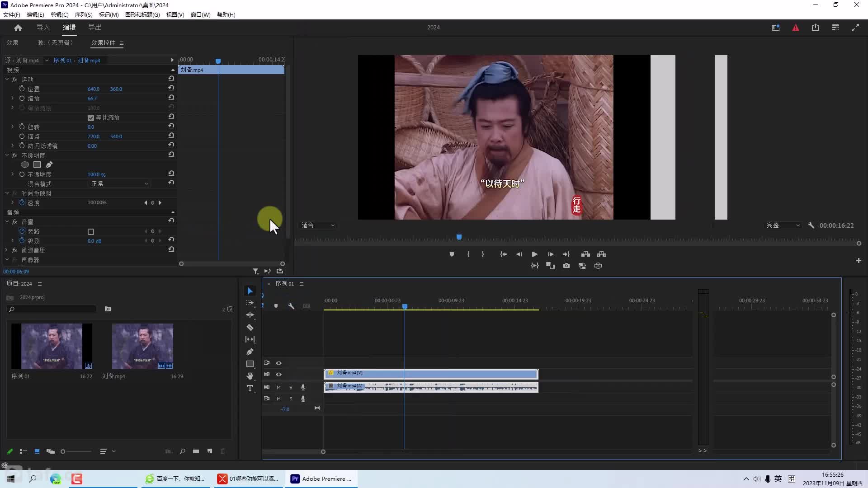The image size is (868, 488).
Task: Open 剪辑(C) menu
Action: (x=59, y=14)
